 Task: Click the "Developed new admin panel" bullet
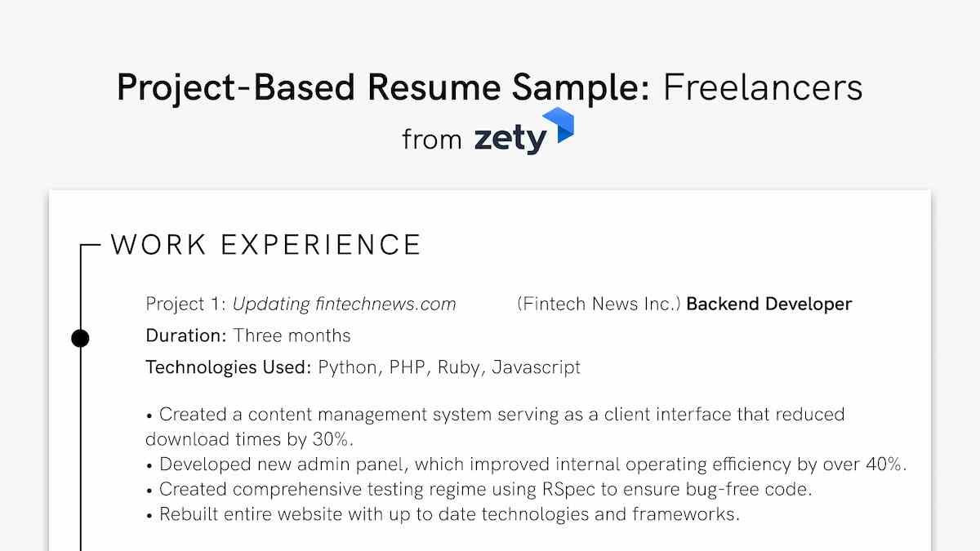527,464
